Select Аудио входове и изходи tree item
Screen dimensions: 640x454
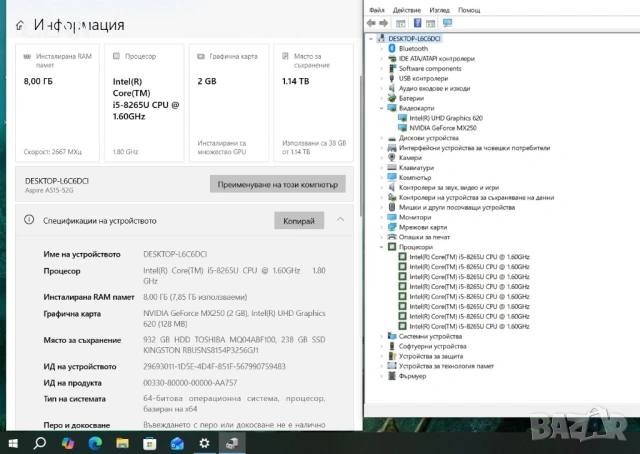[x=434, y=88]
